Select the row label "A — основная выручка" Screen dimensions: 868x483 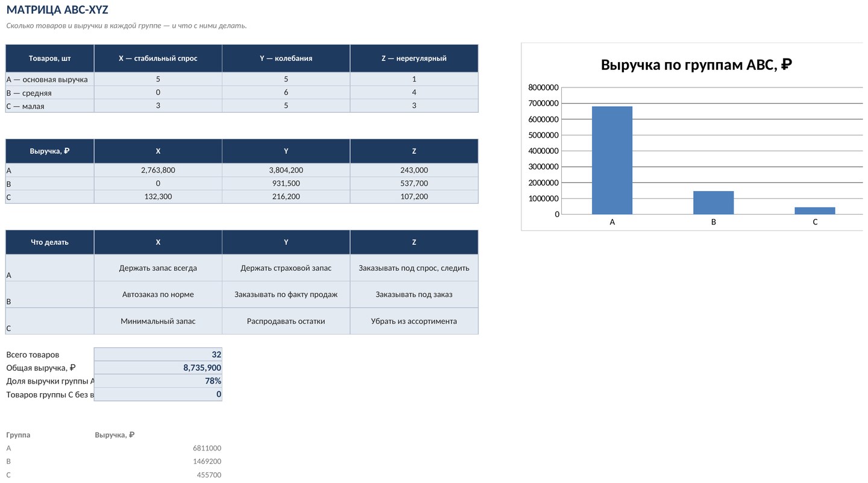pyautogui.click(x=50, y=79)
